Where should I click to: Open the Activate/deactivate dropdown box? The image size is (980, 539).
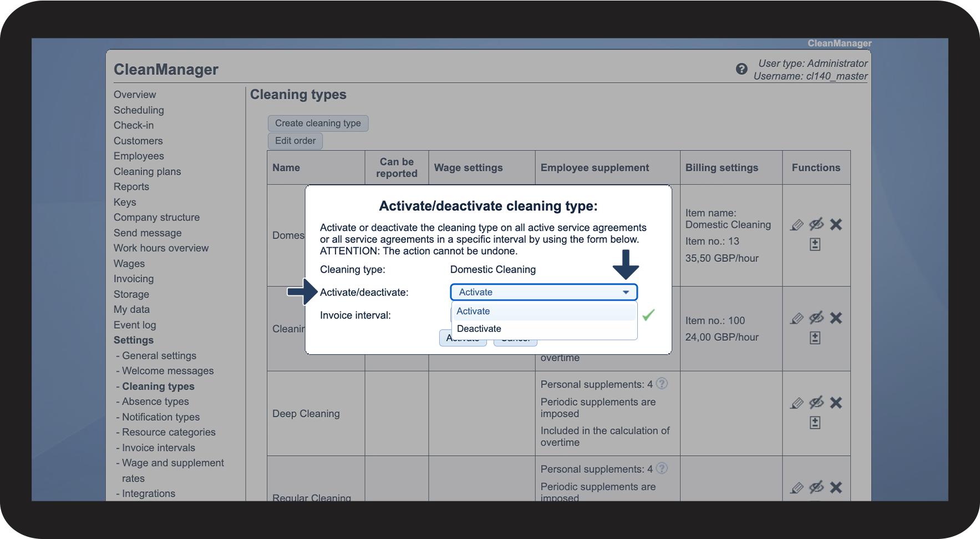tap(544, 292)
